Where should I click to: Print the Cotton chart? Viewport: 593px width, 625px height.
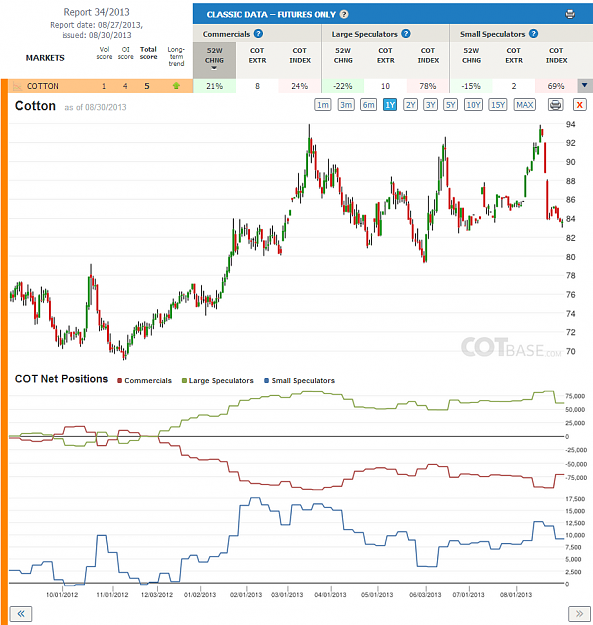click(x=555, y=105)
